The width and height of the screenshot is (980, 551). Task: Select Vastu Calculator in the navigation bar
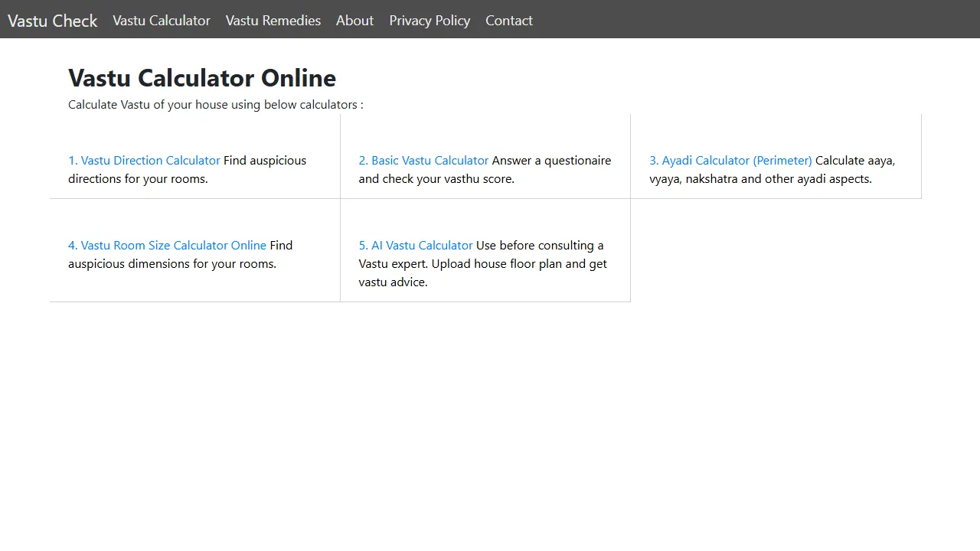[x=161, y=21]
